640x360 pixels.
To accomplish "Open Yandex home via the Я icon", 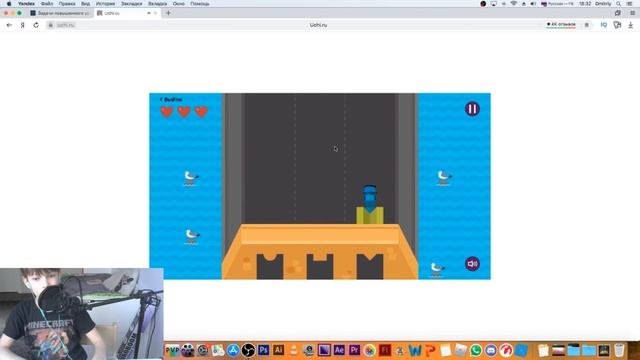I will click(22, 25).
